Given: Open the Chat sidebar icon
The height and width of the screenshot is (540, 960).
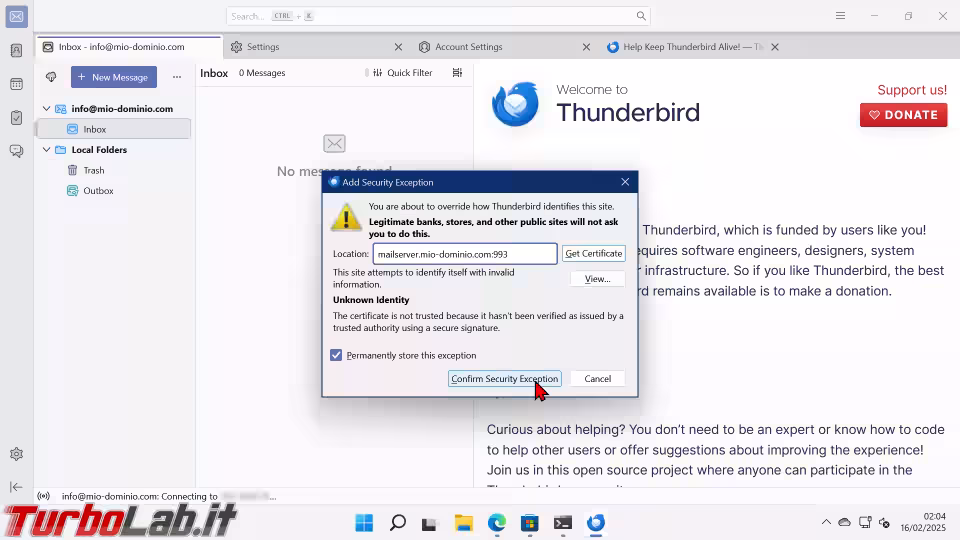Looking at the screenshot, I should coord(17,151).
